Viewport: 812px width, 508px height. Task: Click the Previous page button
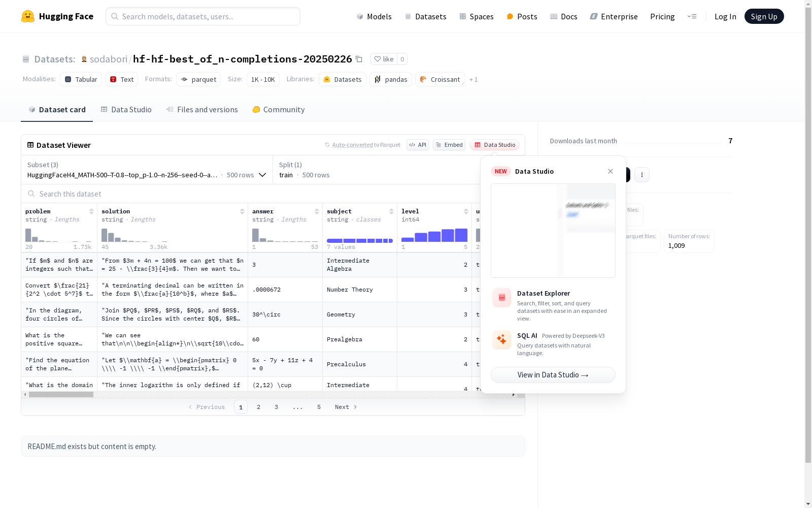[x=207, y=407]
